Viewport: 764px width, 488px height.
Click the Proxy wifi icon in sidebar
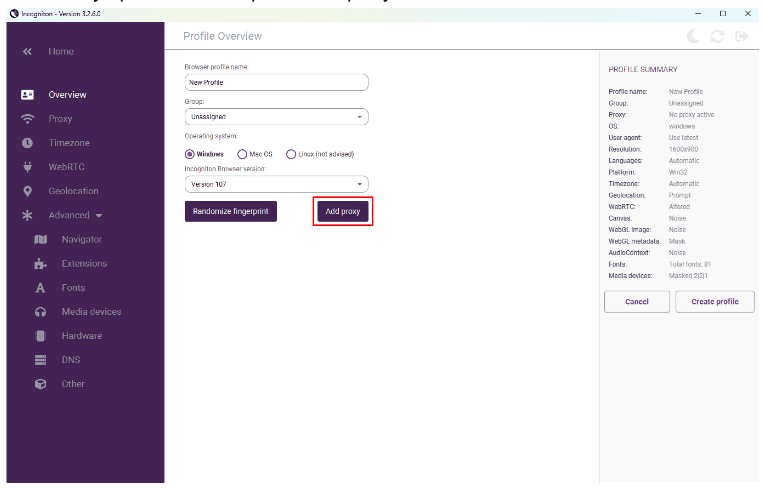[x=27, y=119]
